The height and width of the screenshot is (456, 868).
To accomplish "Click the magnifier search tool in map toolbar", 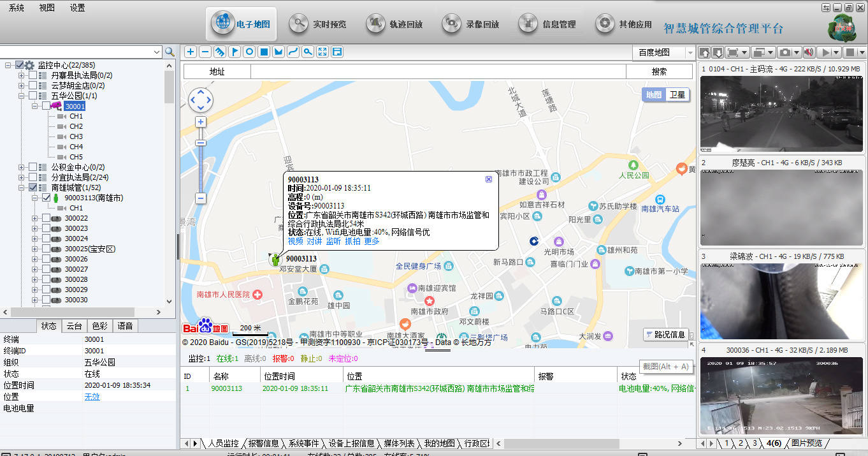I will 308,52.
